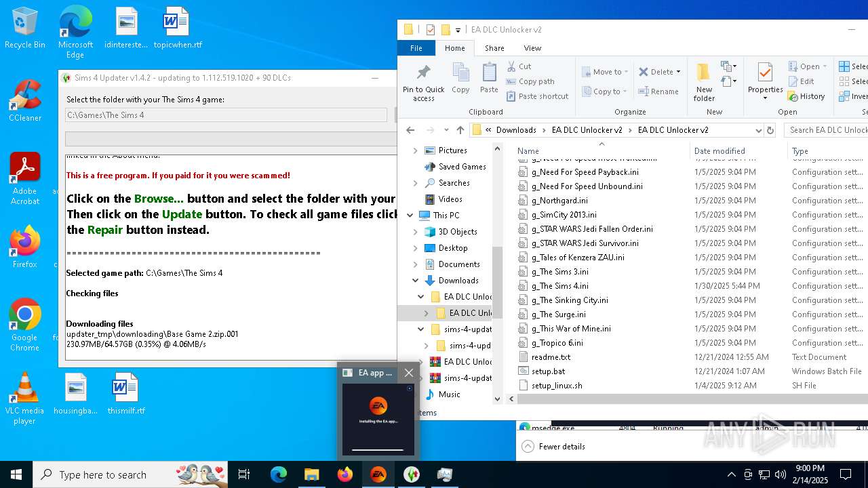The height and width of the screenshot is (488, 868).
Task: Open topicwhen.rtf desktop file
Action: (x=177, y=28)
